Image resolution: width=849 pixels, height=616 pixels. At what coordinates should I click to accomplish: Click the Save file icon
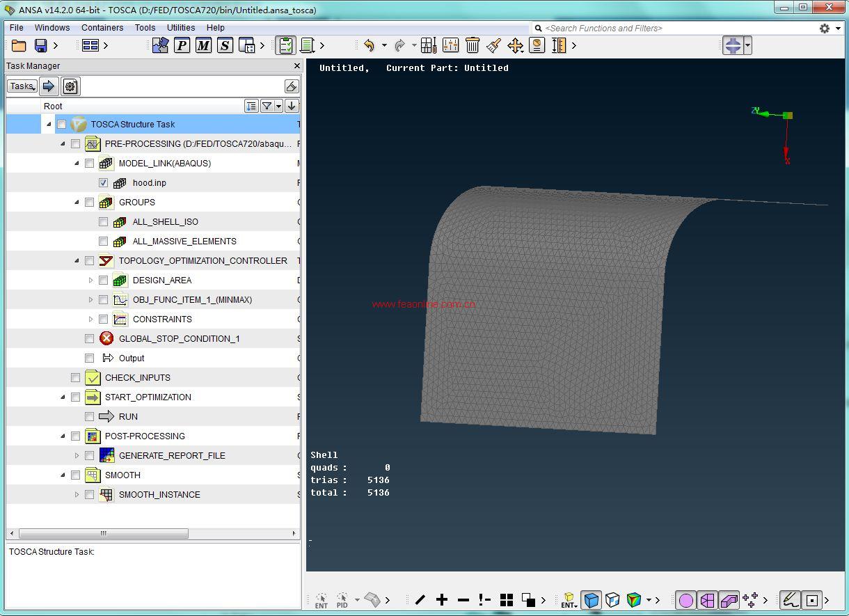40,45
